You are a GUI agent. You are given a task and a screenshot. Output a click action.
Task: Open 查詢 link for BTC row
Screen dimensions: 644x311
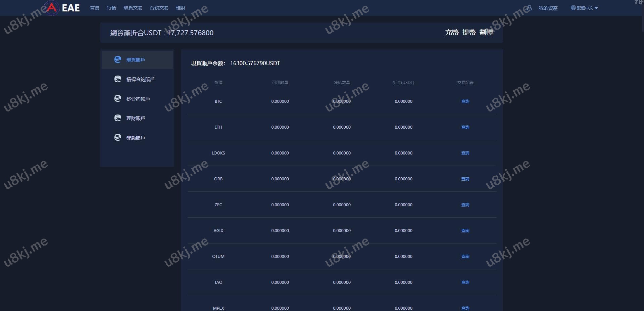[465, 101]
